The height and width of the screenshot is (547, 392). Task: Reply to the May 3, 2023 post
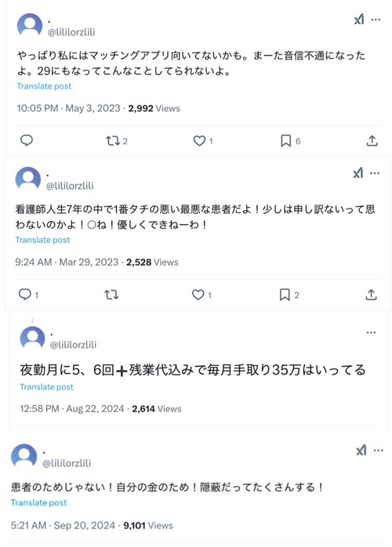tap(27, 140)
